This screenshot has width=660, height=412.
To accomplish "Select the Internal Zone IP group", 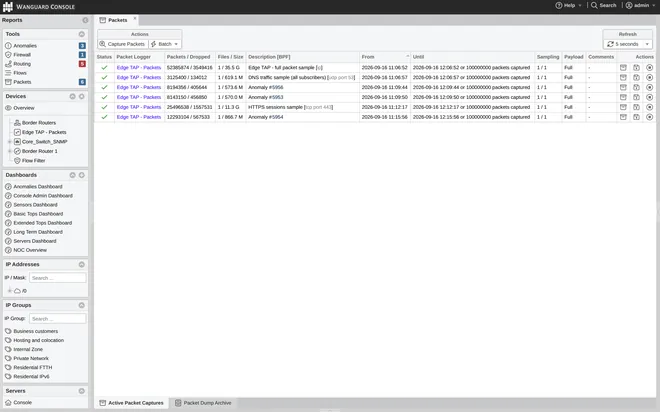I will [28, 350].
